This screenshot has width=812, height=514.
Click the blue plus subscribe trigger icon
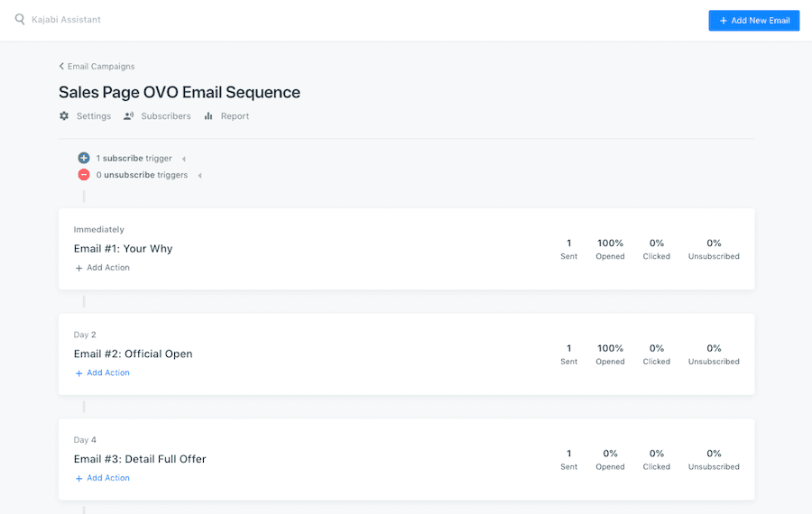[84, 158]
